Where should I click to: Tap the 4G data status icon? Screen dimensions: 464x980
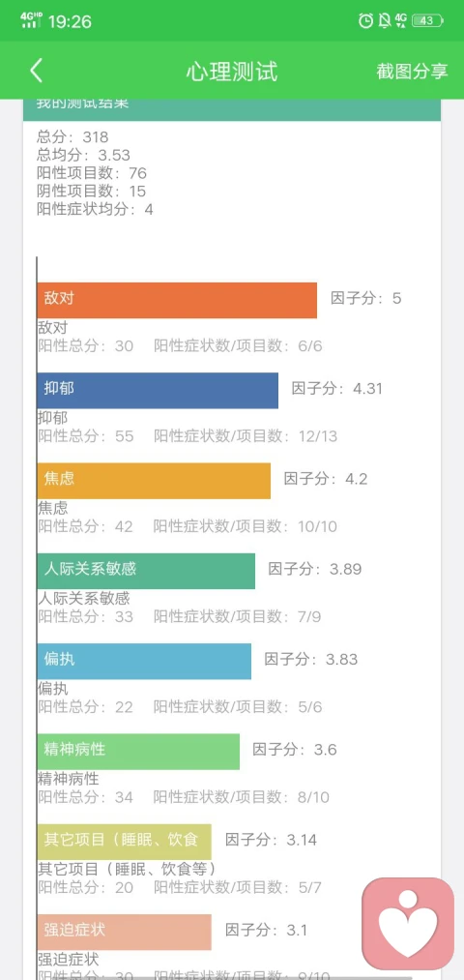coord(401,20)
